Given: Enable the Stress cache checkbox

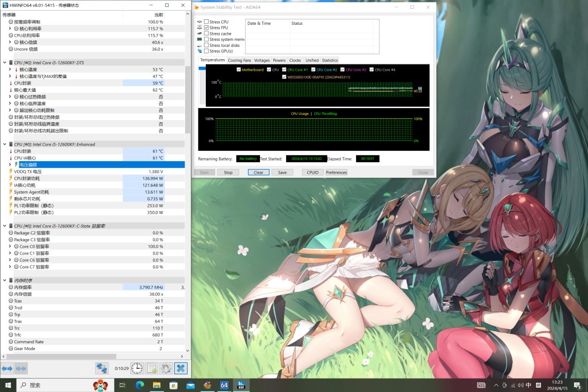Looking at the screenshot, I should [x=206, y=34].
